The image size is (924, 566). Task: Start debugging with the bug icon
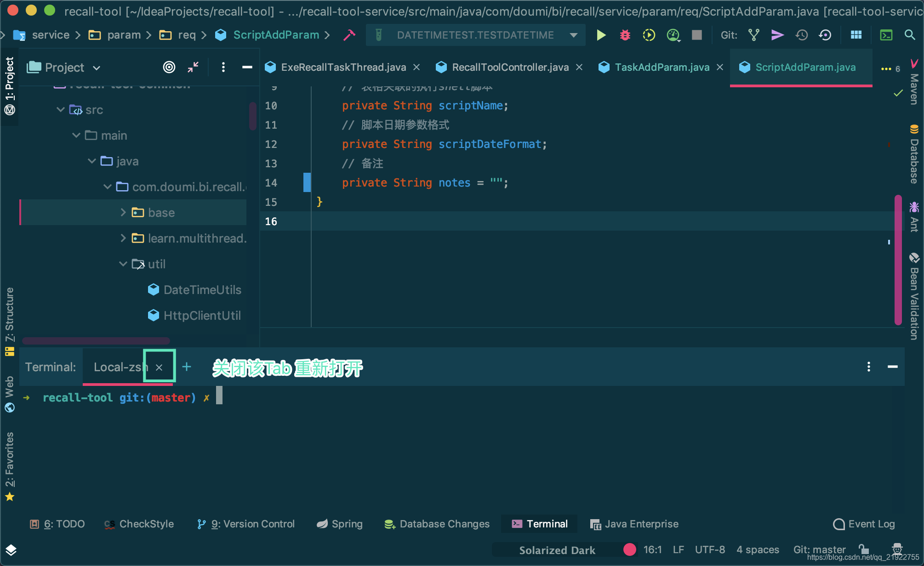[625, 35]
